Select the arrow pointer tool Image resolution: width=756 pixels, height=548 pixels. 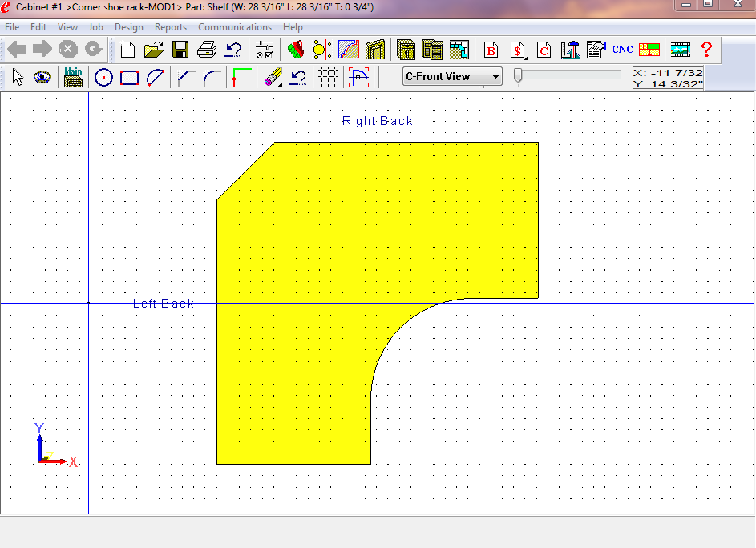coord(18,78)
